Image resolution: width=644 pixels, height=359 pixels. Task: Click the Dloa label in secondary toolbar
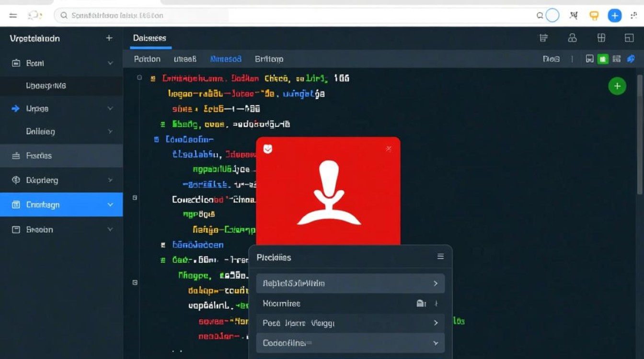(551, 59)
